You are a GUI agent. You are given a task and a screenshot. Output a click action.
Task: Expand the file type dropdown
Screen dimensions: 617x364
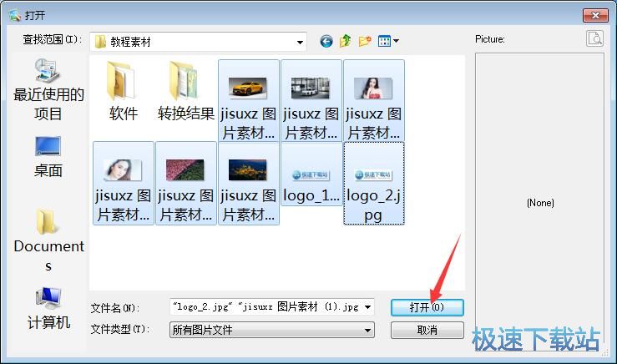point(368,331)
